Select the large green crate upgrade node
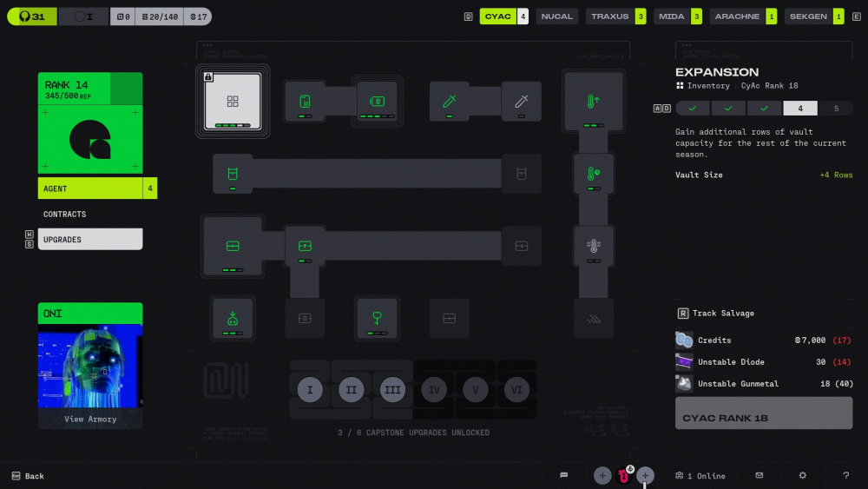Image resolution: width=868 pixels, height=489 pixels. point(233,246)
